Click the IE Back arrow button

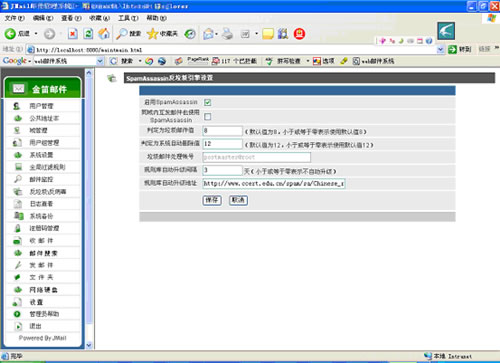pos(10,34)
